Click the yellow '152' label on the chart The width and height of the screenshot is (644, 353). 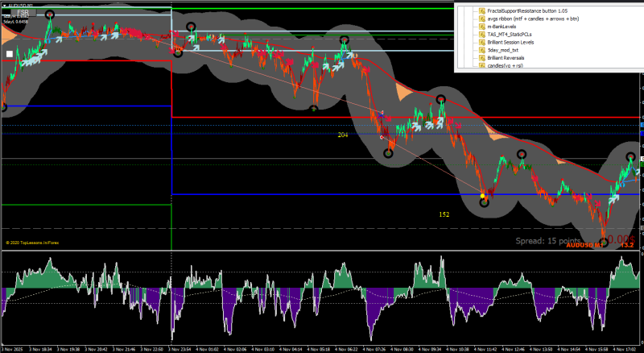click(444, 214)
